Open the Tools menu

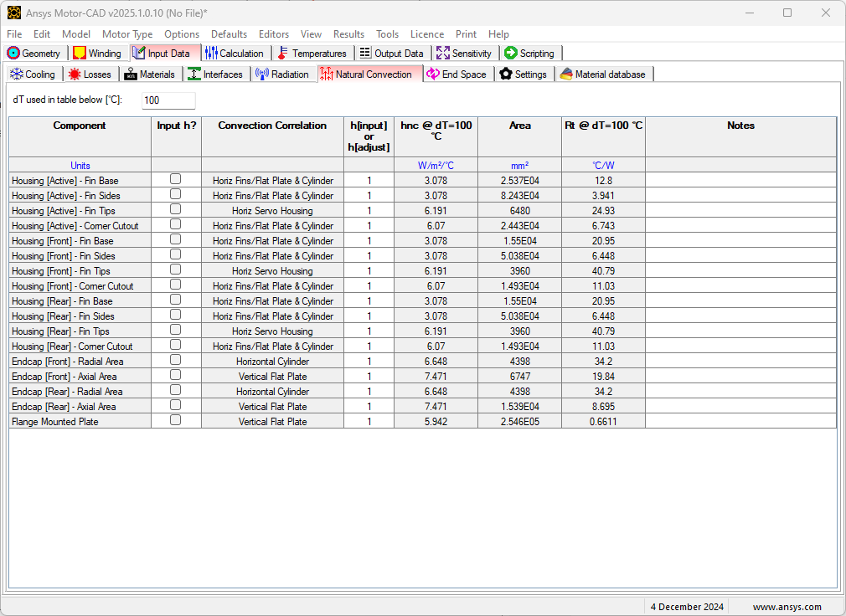(387, 34)
